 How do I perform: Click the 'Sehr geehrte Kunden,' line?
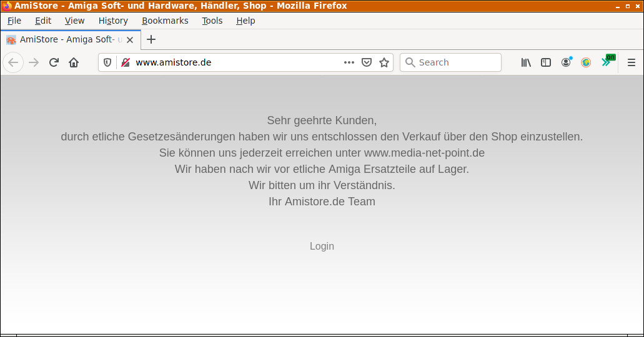click(322, 120)
